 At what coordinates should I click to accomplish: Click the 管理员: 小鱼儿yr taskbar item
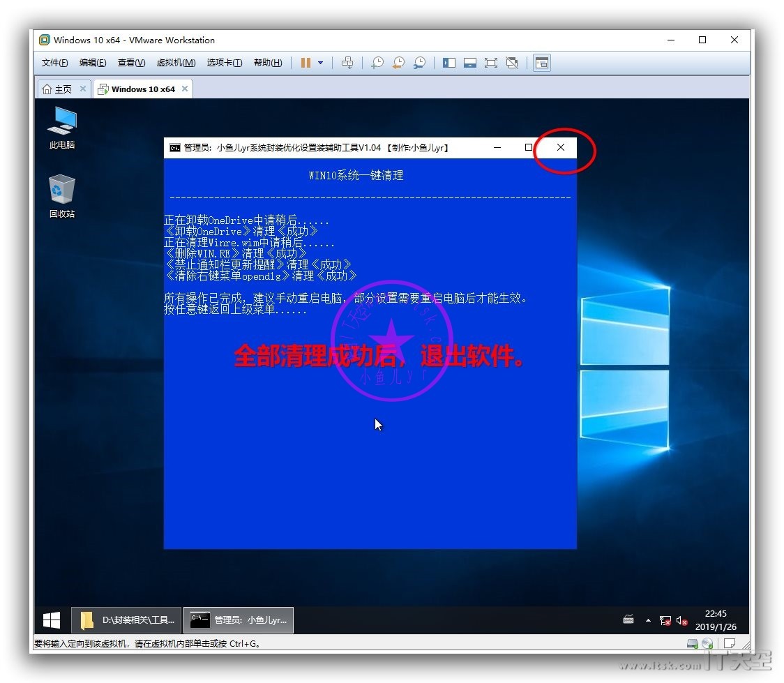pyautogui.click(x=239, y=620)
